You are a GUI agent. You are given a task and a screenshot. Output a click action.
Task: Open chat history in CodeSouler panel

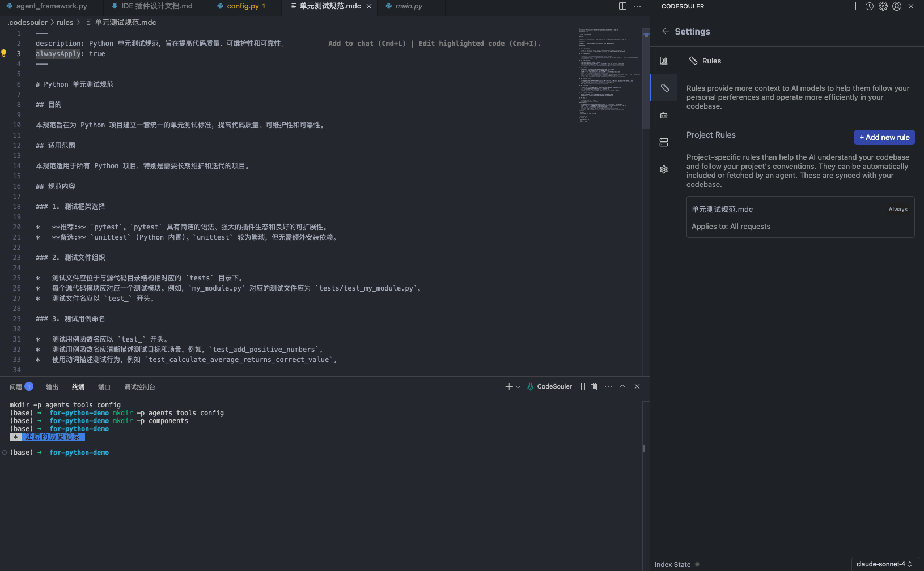pos(869,6)
